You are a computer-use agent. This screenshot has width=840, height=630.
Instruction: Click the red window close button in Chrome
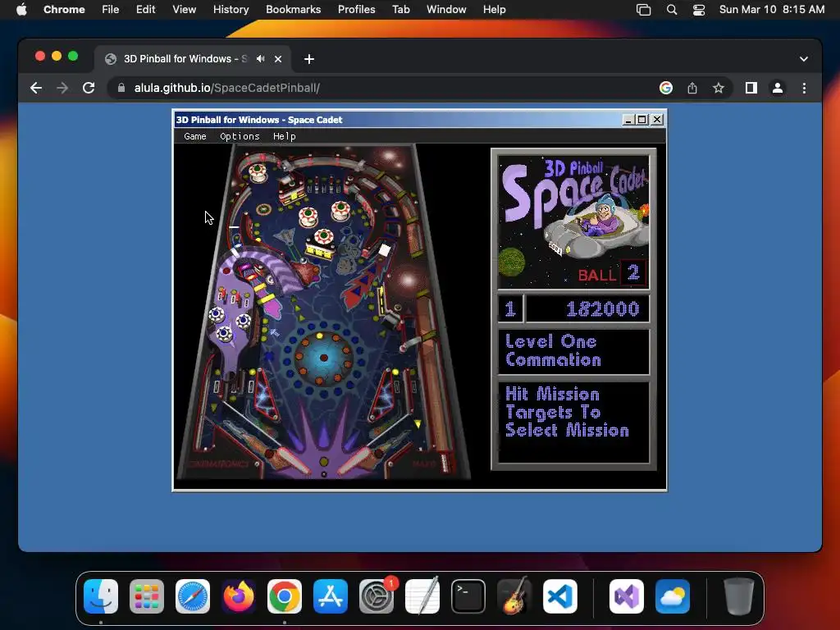(39, 57)
